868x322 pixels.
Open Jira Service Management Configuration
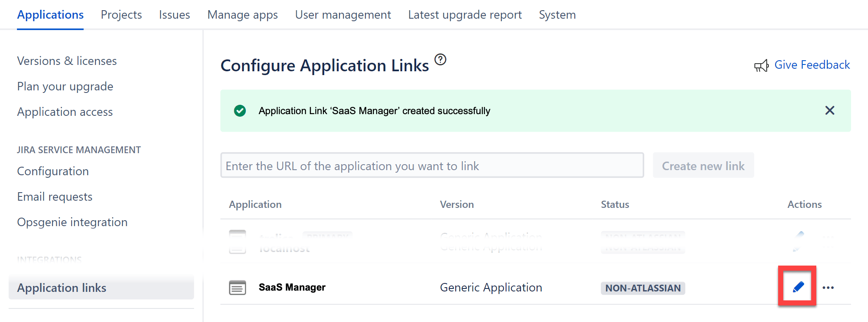point(53,171)
